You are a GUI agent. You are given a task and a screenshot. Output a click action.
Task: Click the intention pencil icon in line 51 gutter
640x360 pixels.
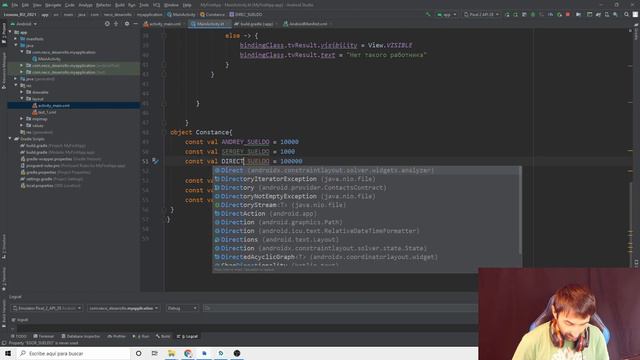(x=155, y=161)
